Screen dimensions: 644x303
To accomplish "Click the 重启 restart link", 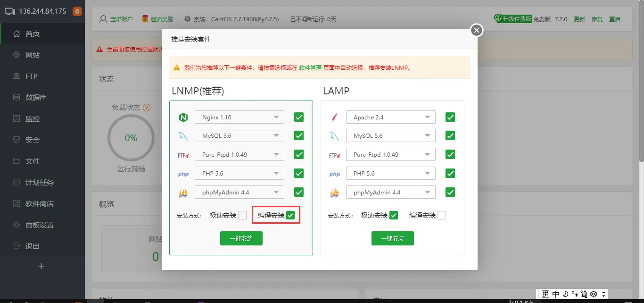I will coord(615,19).
